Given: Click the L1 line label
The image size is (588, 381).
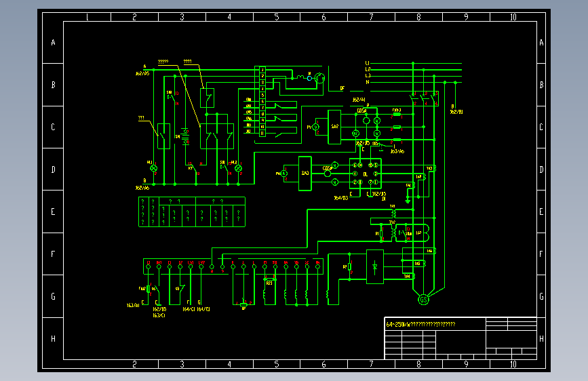Looking at the screenshot, I should [368, 63].
